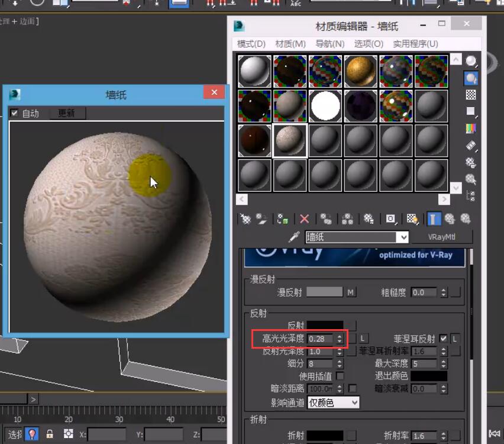The width and height of the screenshot is (504, 444).
Task: Toggle the Backlight icon in side toolbar
Action: (x=471, y=78)
